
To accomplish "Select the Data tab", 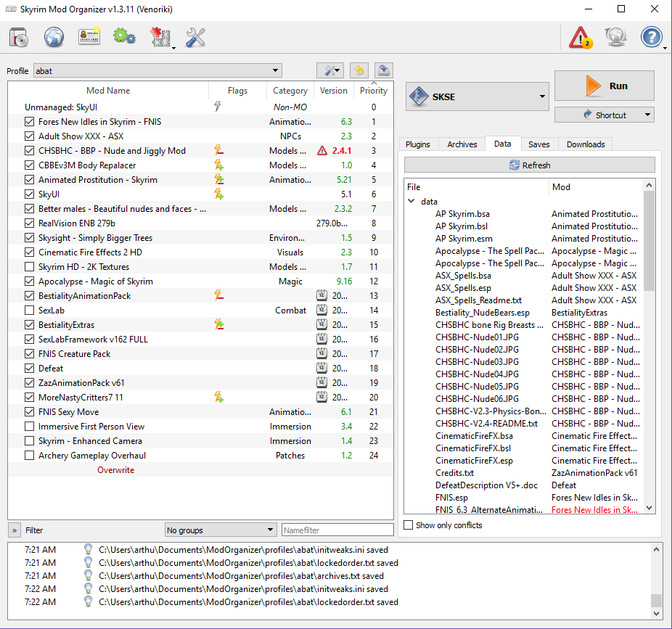I will tap(502, 144).
